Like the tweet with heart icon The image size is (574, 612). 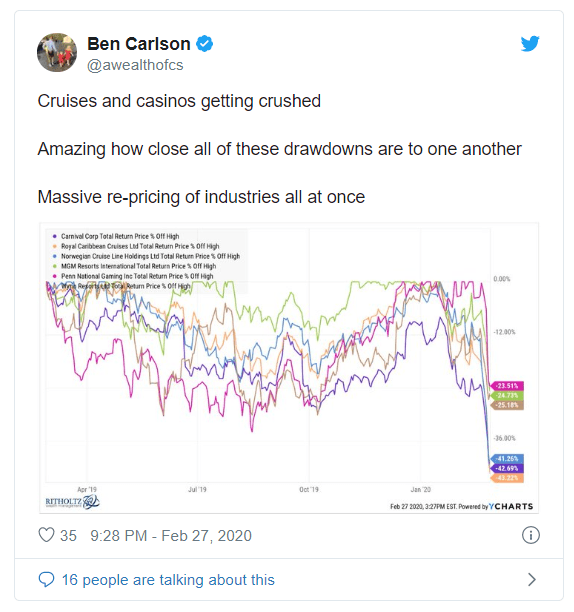(46, 535)
